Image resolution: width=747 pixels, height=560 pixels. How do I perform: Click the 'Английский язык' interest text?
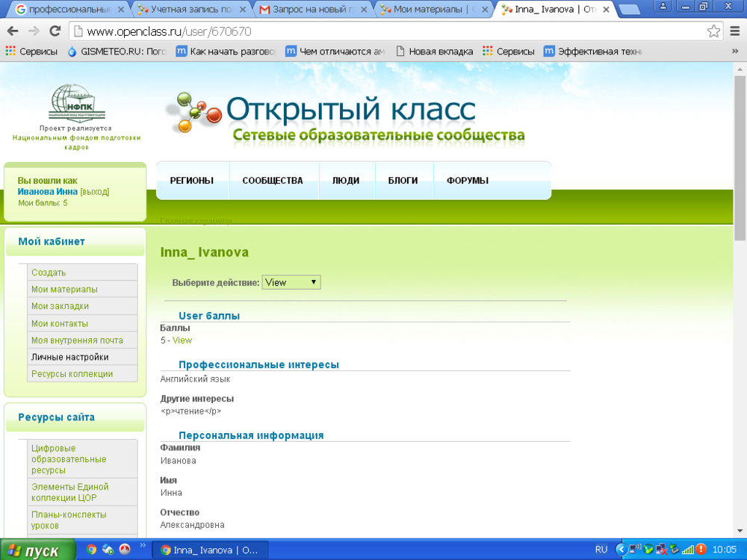pos(195,379)
